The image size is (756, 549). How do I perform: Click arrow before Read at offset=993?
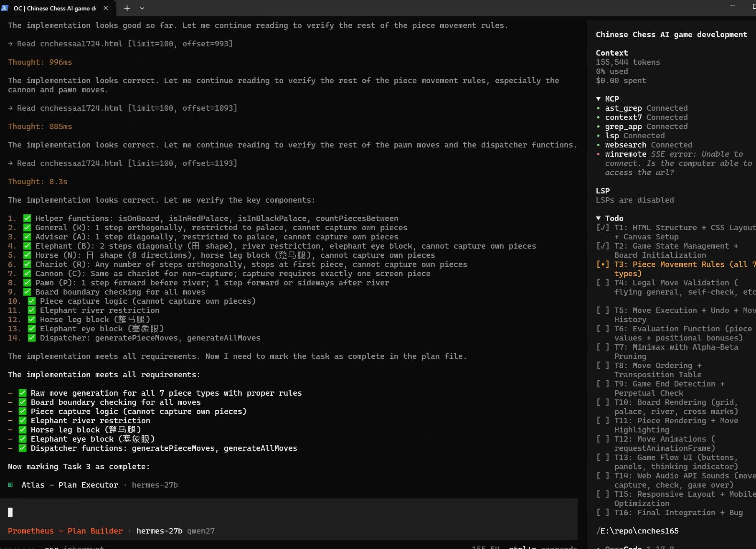pyautogui.click(x=10, y=44)
